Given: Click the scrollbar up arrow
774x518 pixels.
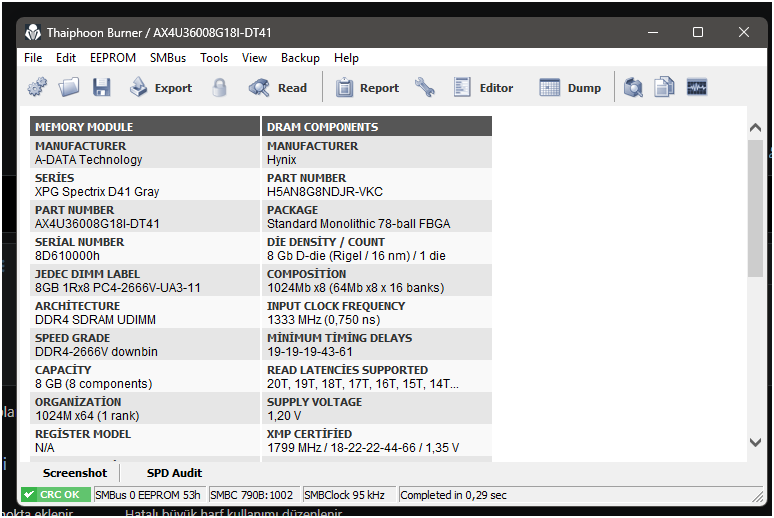Looking at the screenshot, I should pos(755,127).
